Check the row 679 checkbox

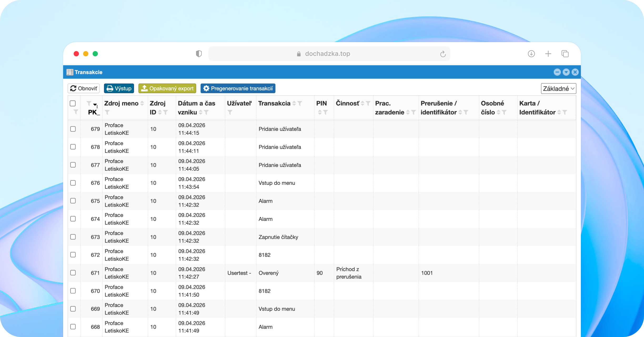click(73, 129)
